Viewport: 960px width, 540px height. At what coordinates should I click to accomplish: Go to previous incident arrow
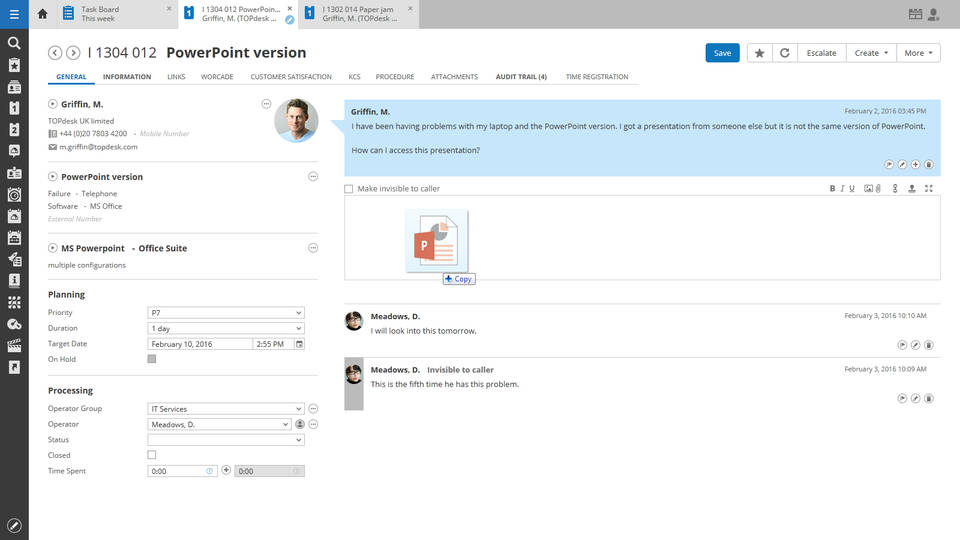coord(55,53)
